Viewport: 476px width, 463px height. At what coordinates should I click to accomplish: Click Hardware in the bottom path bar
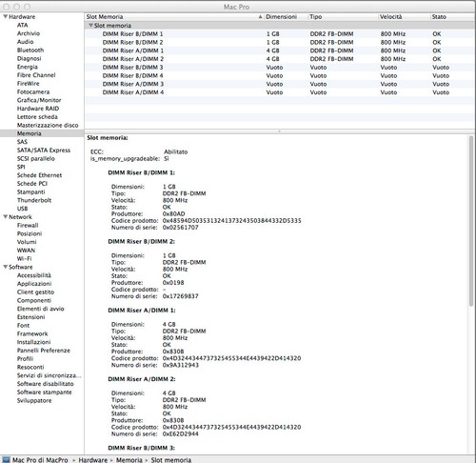(93, 460)
